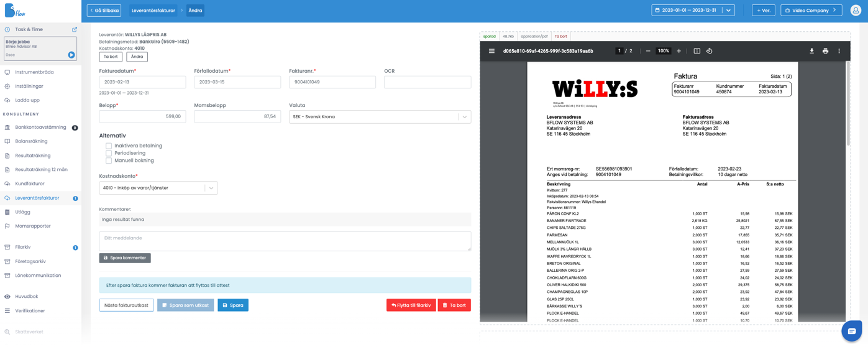Open PDF viewer more options menu
Viewport: 868px width, 349px height.
839,51
